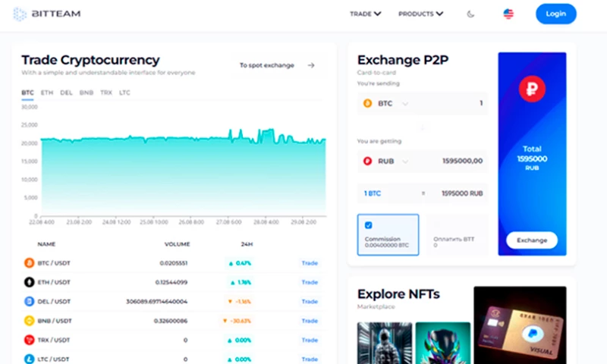This screenshot has height=364, width=607.
Task: Click the VOLUME column header
Action: [x=178, y=244]
